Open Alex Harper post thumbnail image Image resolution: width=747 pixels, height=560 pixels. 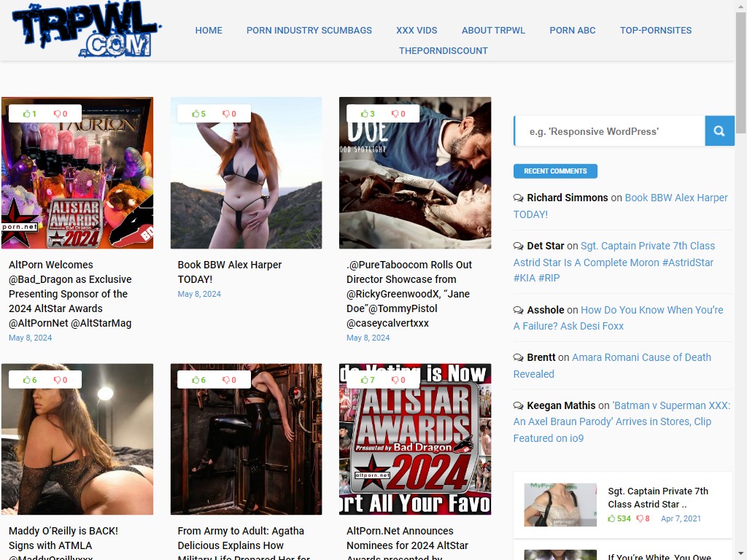(247, 173)
